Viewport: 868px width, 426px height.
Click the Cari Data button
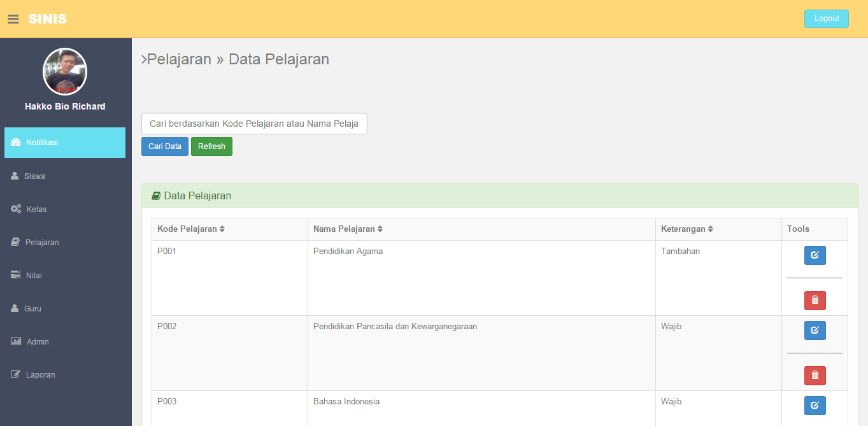click(165, 146)
